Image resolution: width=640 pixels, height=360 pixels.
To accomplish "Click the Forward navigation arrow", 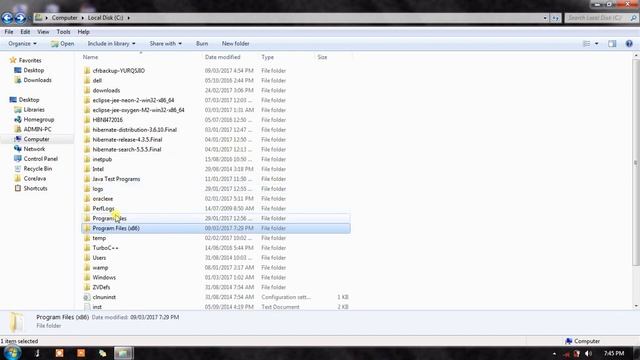I will (20, 18).
